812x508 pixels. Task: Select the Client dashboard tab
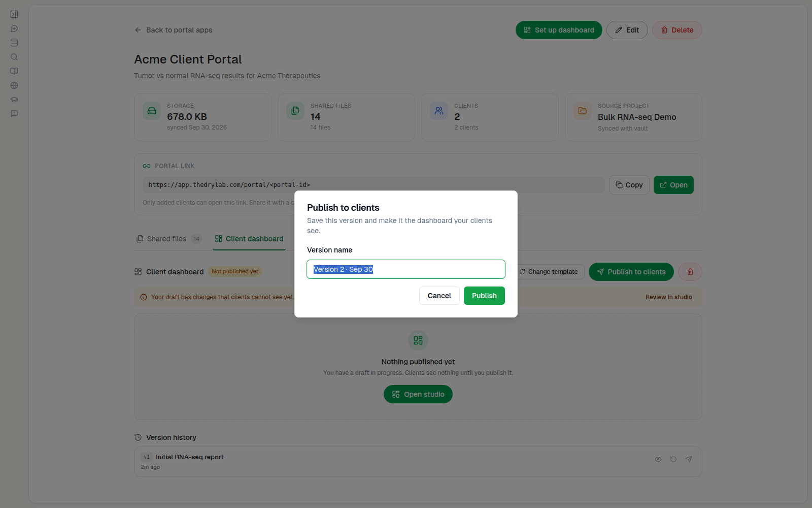(x=249, y=239)
